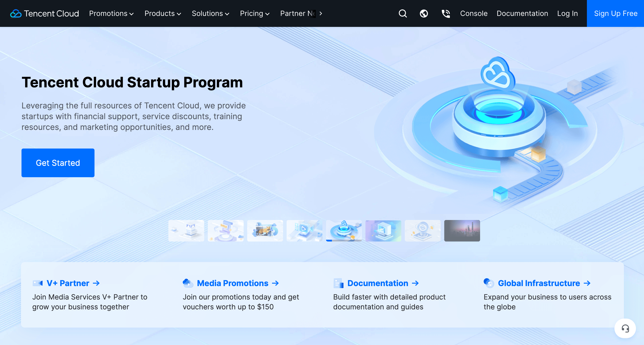Click the arrow beside Global Infrastructure
Screen dimensions: 644x345
pos(587,283)
